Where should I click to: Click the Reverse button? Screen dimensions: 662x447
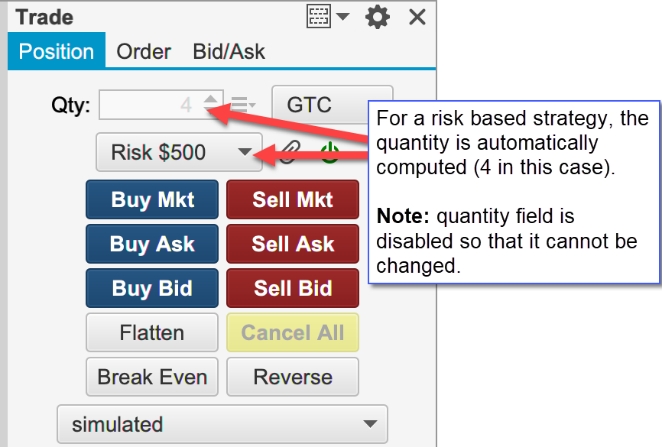(293, 377)
